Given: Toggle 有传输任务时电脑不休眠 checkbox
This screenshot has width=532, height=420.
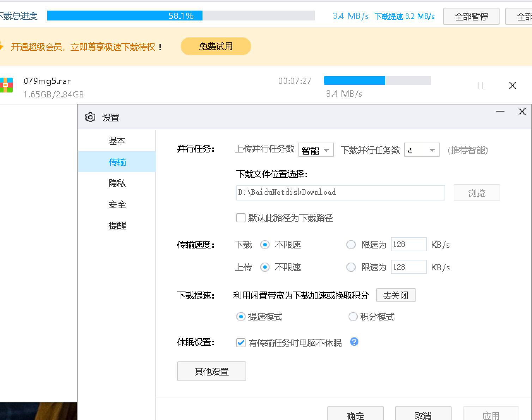Looking at the screenshot, I should point(241,342).
